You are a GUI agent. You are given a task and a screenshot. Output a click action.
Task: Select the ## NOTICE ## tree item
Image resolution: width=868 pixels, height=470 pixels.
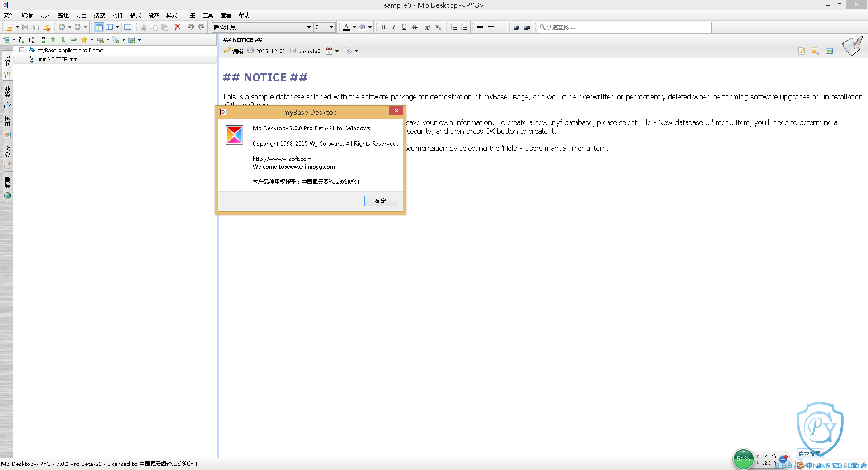pos(57,59)
